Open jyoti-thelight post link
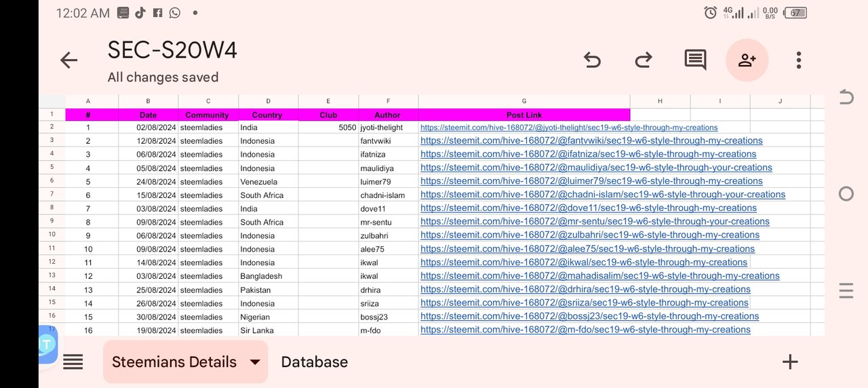 [569, 128]
